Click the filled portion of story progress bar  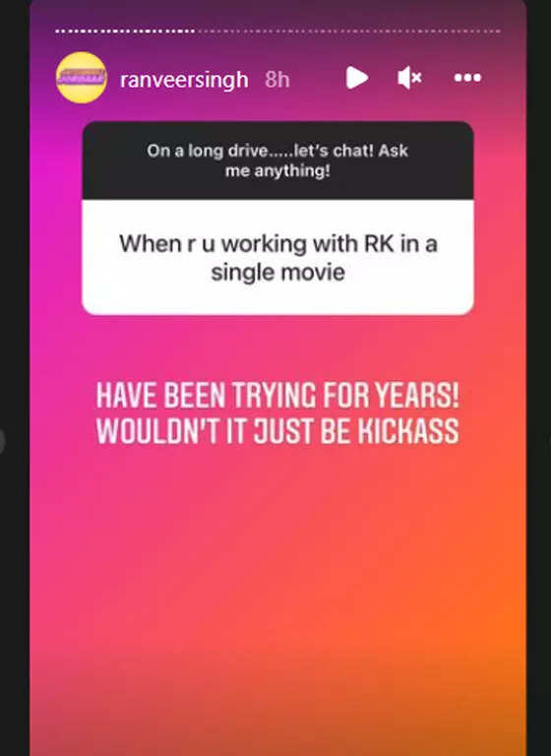125,31
